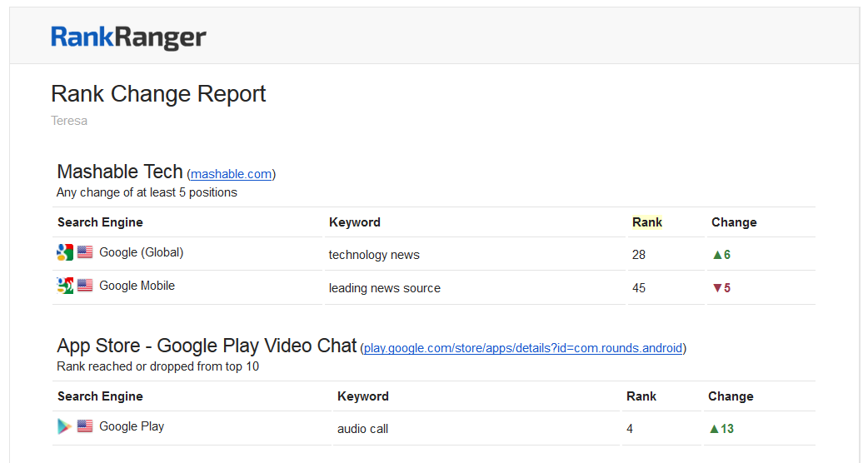Click the Search Engine header in App Store table
The image size is (868, 463).
click(x=100, y=396)
